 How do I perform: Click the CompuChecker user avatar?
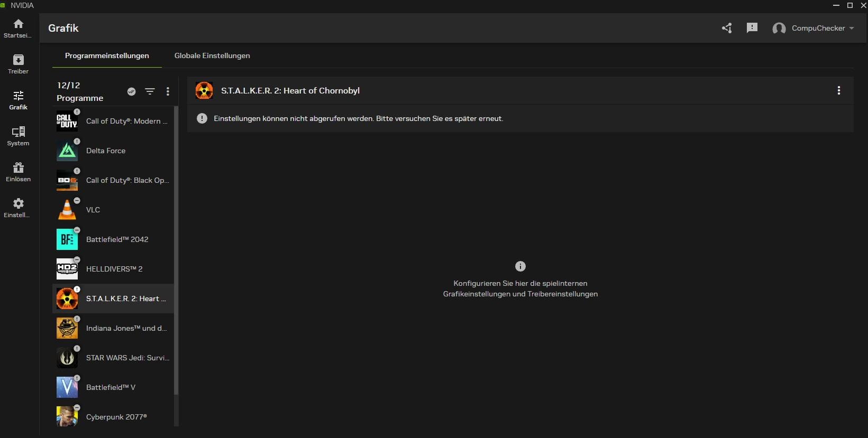[x=779, y=29]
